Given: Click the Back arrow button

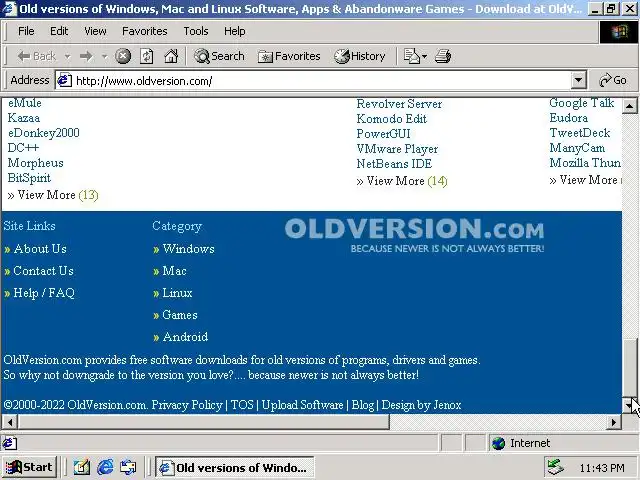Looking at the screenshot, I should 36,56.
